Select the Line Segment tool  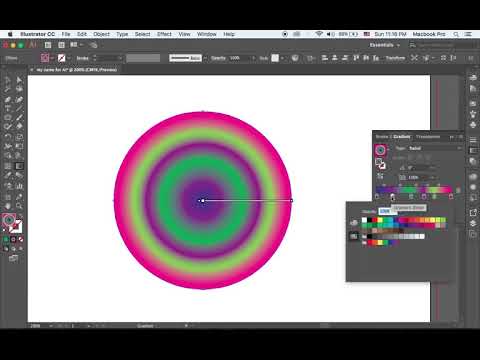coord(19,109)
